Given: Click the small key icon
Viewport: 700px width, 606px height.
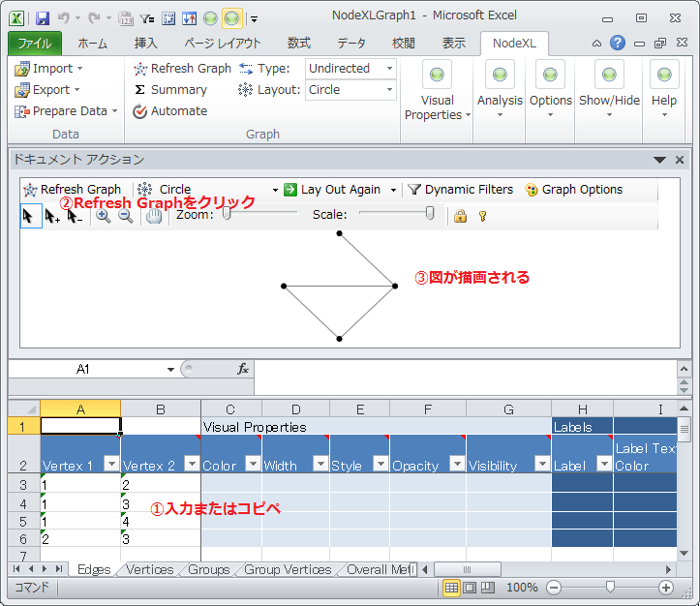Looking at the screenshot, I should click(482, 216).
